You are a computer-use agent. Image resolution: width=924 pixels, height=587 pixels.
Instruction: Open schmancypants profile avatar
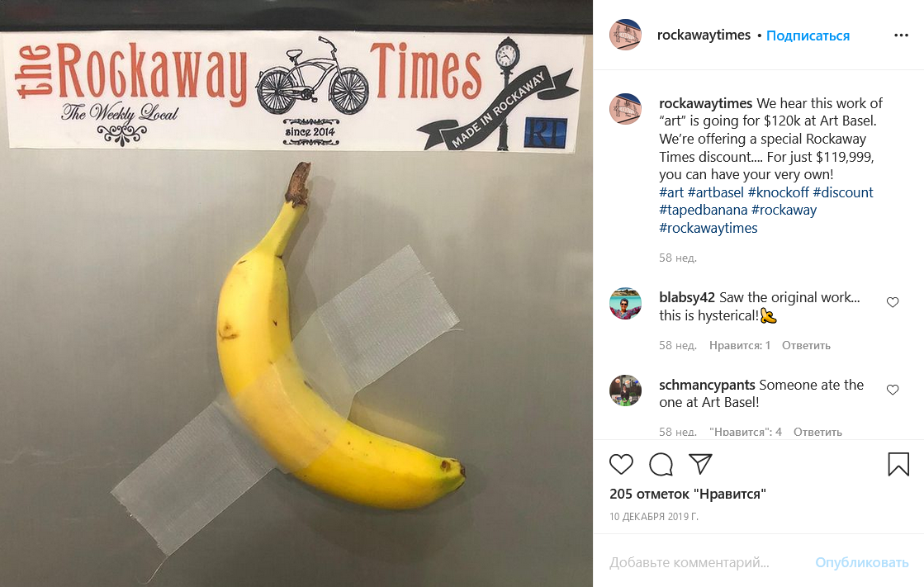625,391
